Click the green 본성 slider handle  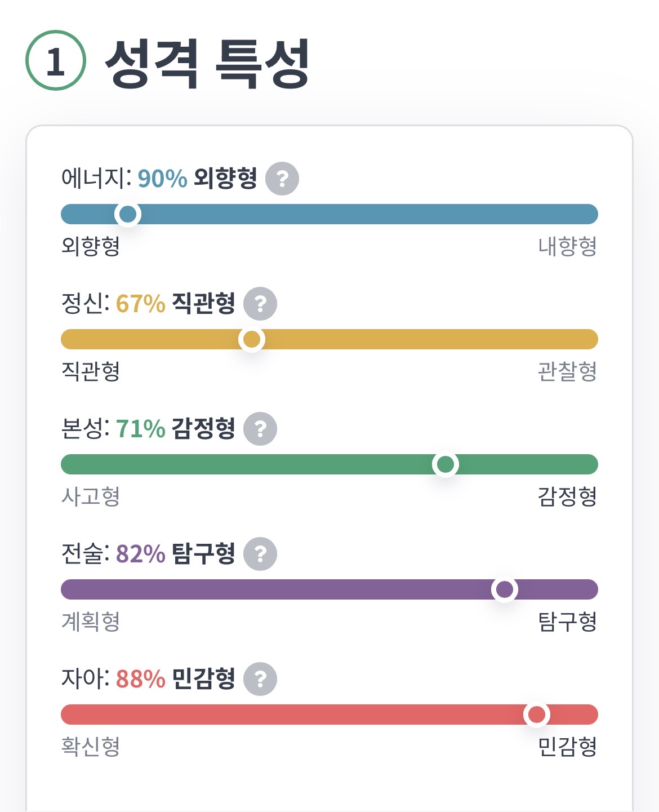coord(446,464)
